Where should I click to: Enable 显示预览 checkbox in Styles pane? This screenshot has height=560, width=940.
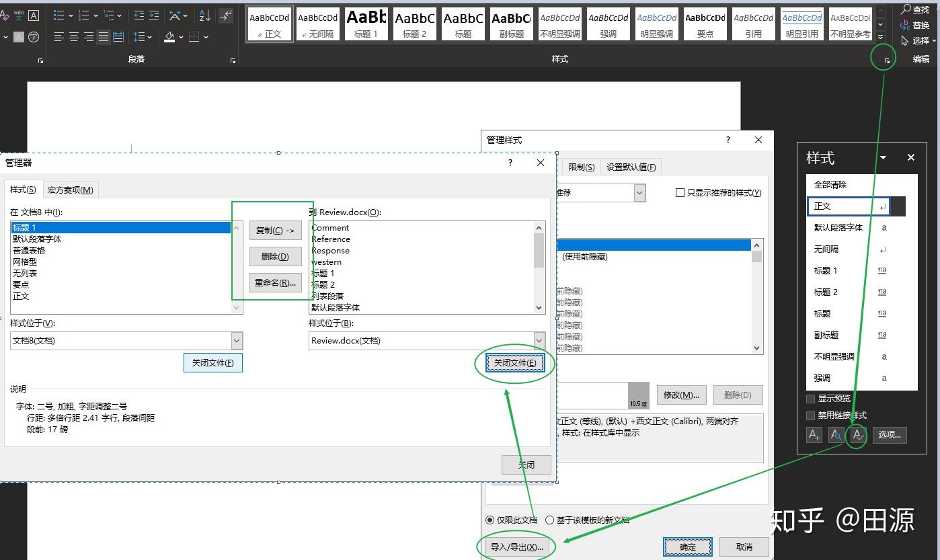point(810,399)
